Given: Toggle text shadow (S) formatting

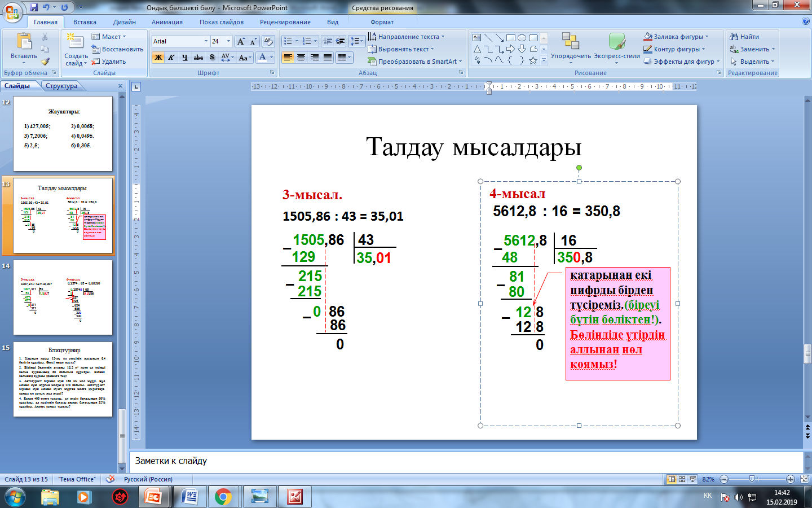Looking at the screenshot, I should pos(212,58).
